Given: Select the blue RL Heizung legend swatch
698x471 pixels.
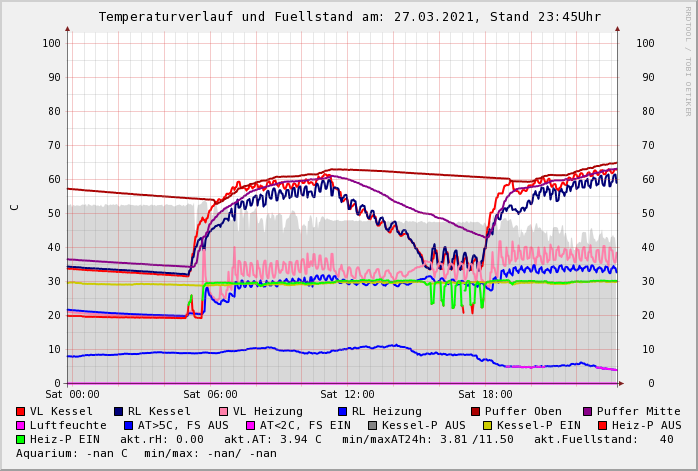Looking at the screenshot, I should (342, 411).
